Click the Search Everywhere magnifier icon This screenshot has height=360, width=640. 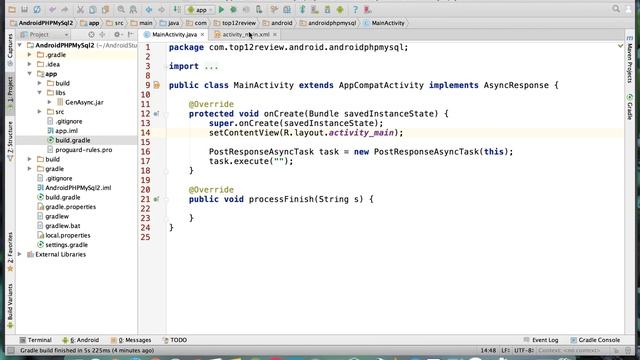coord(616,9)
